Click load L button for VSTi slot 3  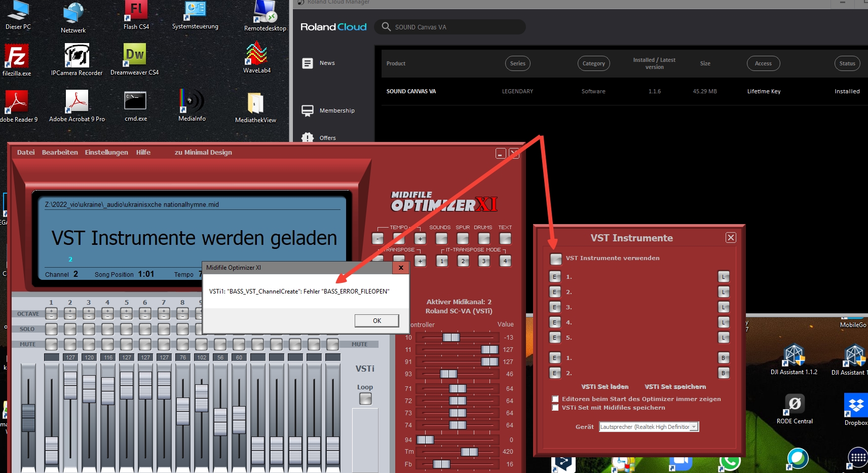click(x=724, y=307)
